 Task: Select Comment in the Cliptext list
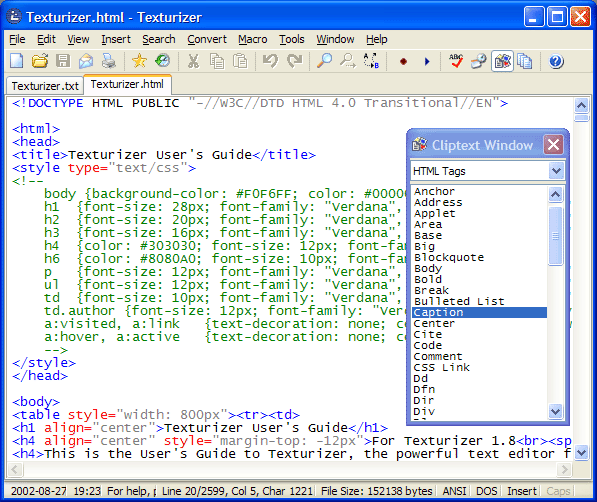[479, 357]
